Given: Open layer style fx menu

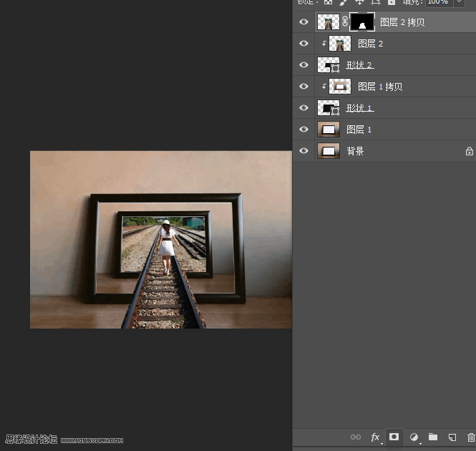Looking at the screenshot, I should click(x=375, y=437).
